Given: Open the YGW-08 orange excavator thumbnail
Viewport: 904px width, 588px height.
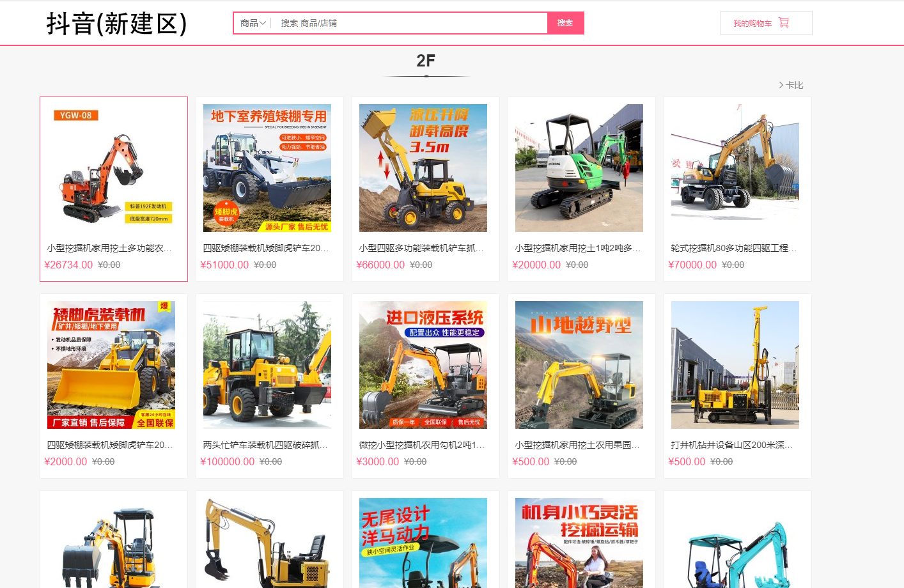Looking at the screenshot, I should (x=111, y=168).
